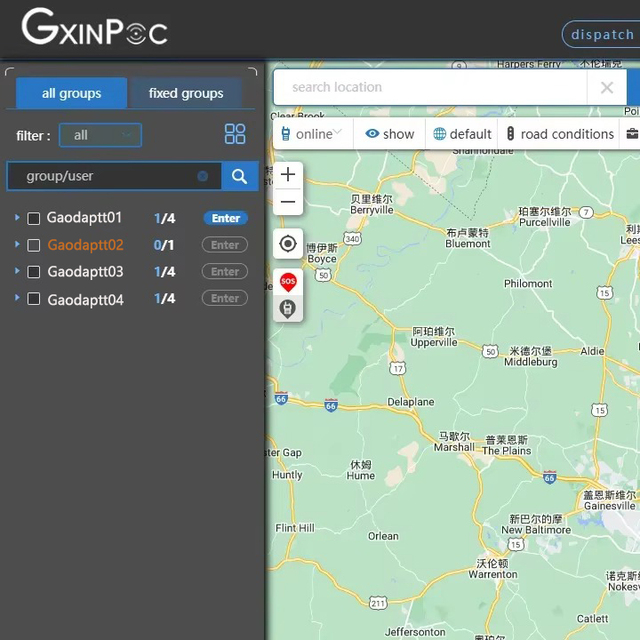The height and width of the screenshot is (640, 640).
Task: Check the Gaodaptt03 checkbox
Action: 33,272
